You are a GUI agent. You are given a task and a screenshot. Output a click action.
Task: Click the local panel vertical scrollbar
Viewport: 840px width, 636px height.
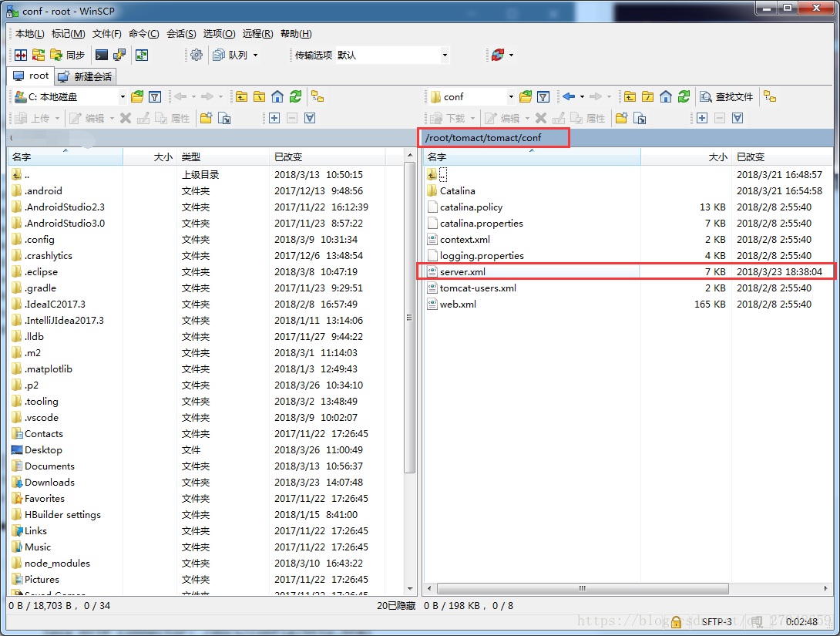[410, 317]
